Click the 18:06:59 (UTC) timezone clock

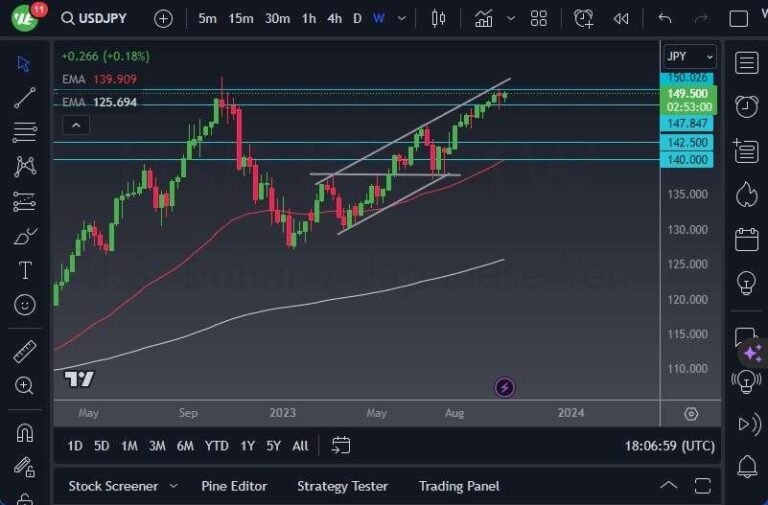[670, 446]
